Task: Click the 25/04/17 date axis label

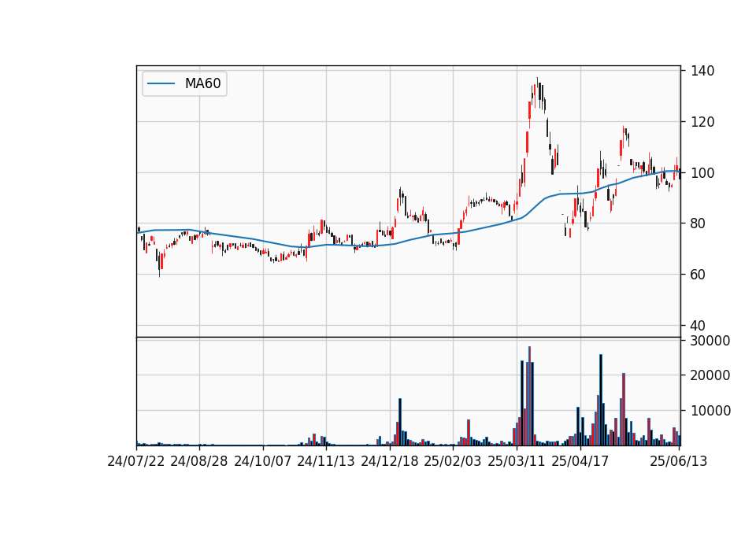Action: 580,461
